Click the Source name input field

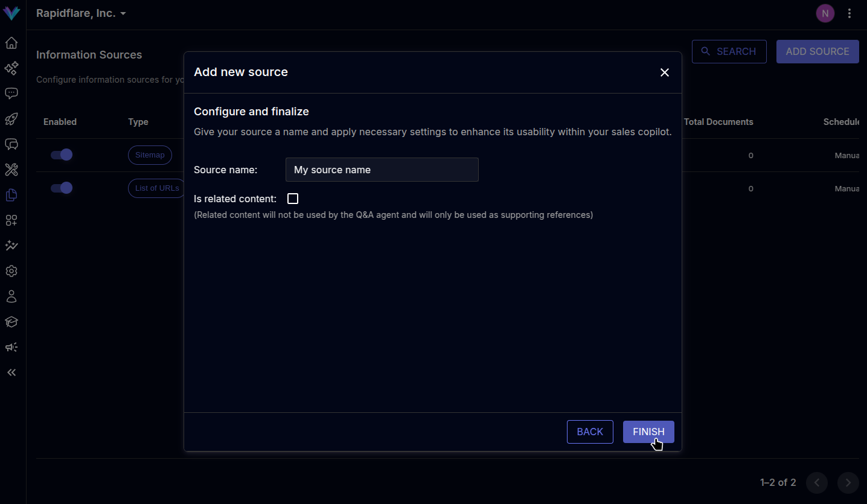382,170
